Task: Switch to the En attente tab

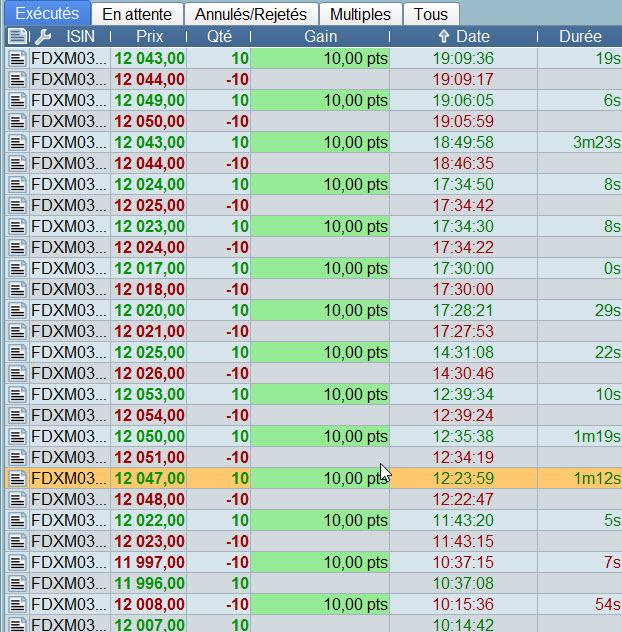Action: (x=137, y=14)
